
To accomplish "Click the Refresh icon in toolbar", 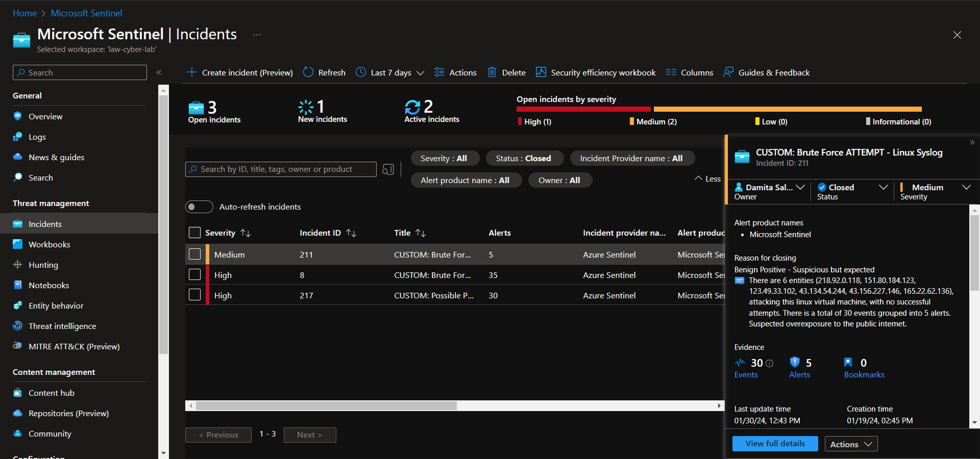I will coord(308,72).
